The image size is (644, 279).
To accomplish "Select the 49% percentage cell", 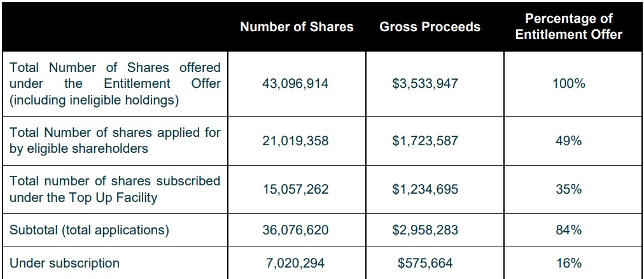I will [569, 141].
